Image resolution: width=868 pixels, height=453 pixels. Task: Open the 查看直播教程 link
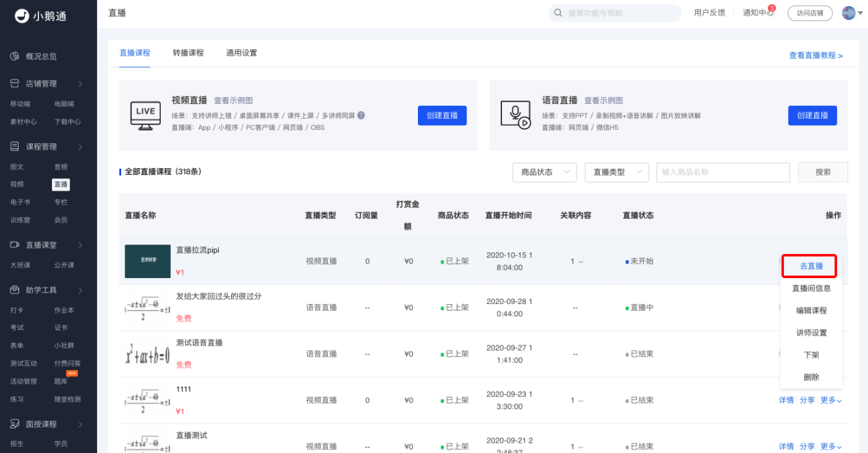tap(816, 55)
